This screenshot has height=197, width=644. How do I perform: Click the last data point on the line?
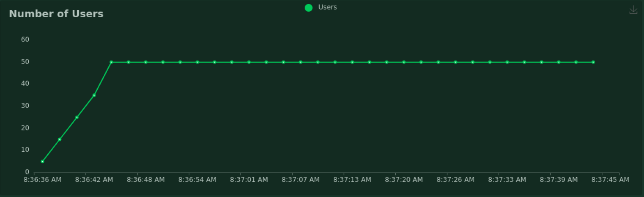[593, 62]
